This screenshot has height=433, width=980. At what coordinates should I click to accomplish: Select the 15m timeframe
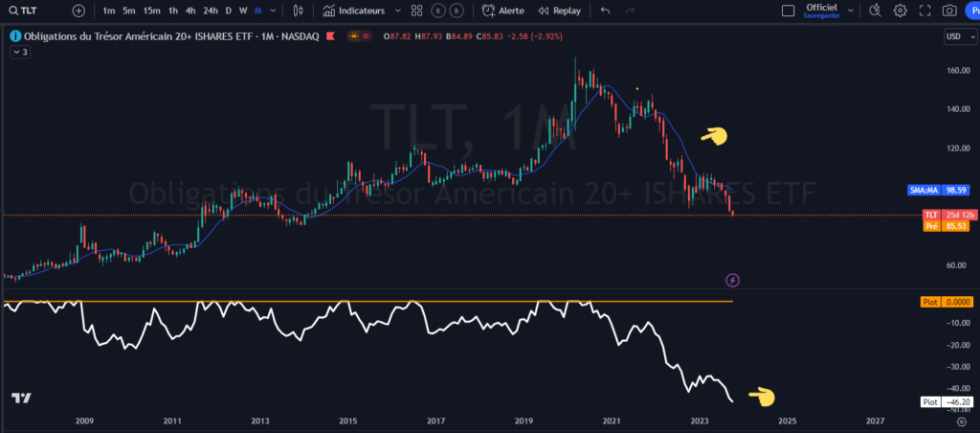pos(150,11)
